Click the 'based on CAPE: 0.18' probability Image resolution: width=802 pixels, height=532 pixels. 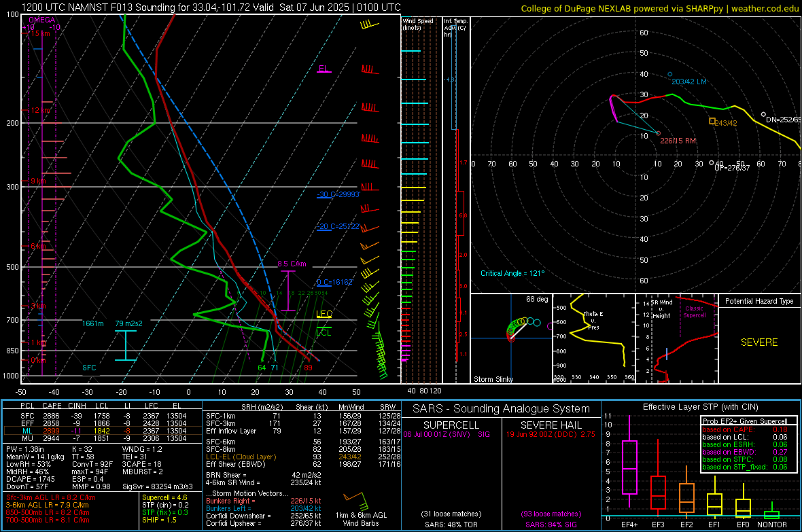pyautogui.click(x=745, y=429)
